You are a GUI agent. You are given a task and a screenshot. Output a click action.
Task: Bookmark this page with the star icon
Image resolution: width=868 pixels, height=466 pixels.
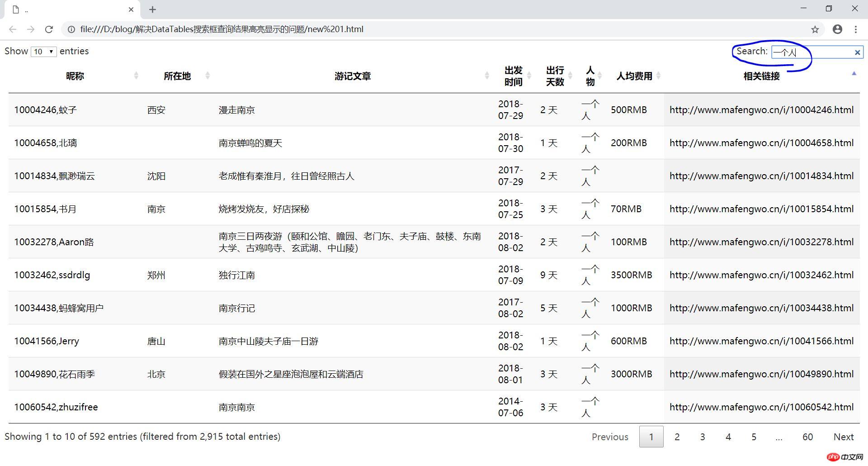point(815,29)
